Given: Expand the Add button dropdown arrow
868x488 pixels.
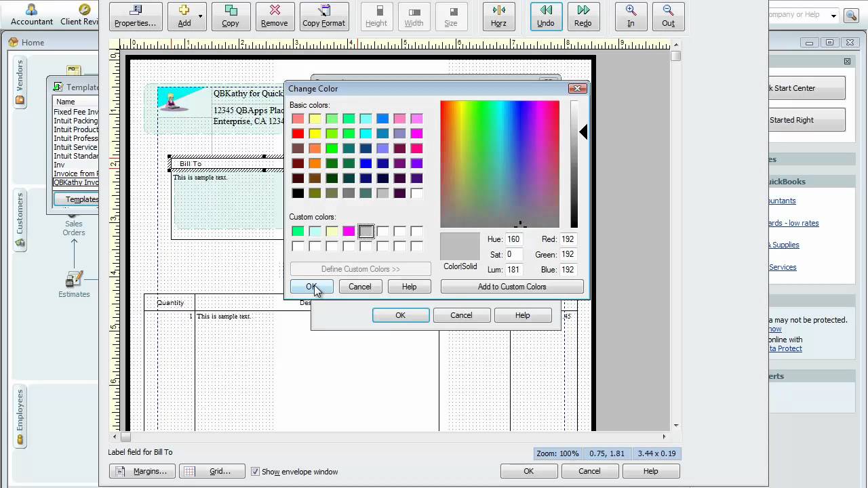Looking at the screenshot, I should click(200, 16).
